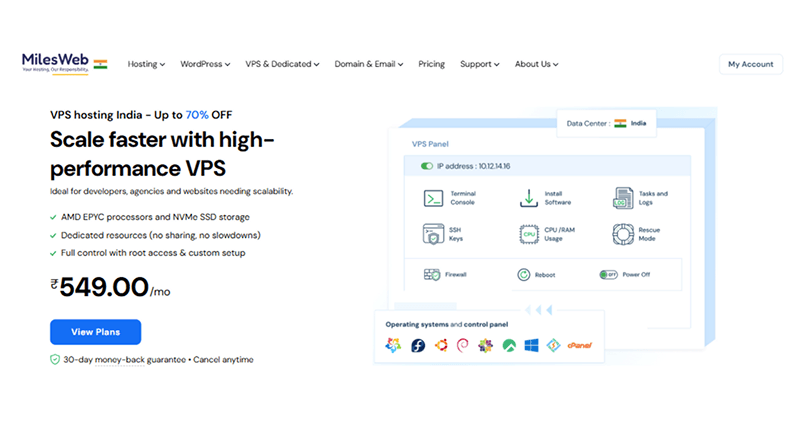Click "VPS hosting India – Up to 70% OFF"
The image size is (800, 445).
[x=141, y=115]
